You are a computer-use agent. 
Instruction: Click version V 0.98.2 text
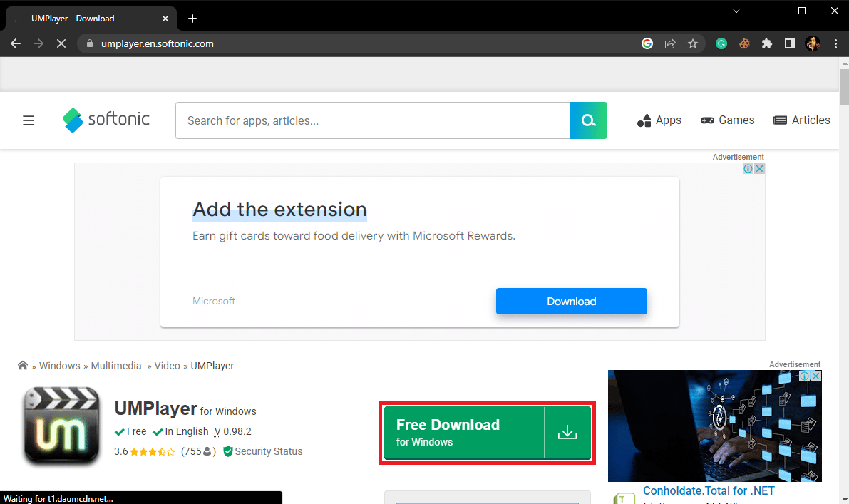233,431
